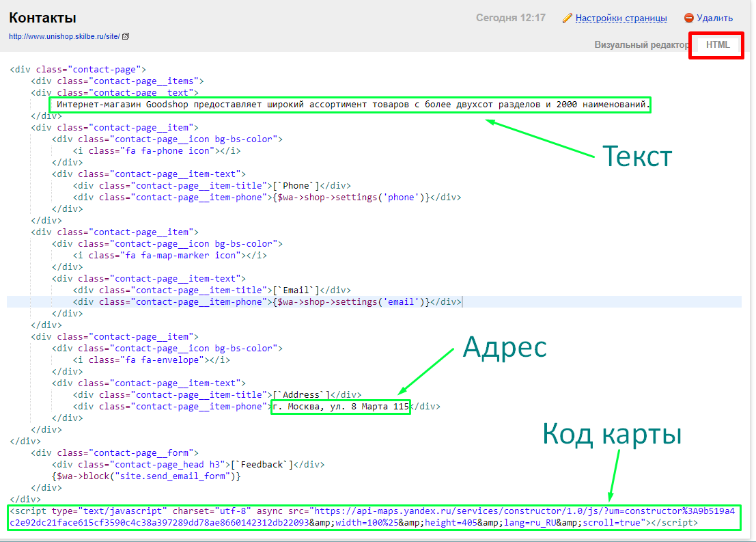
Task: Click the Контакты page title
Action: click(42, 18)
